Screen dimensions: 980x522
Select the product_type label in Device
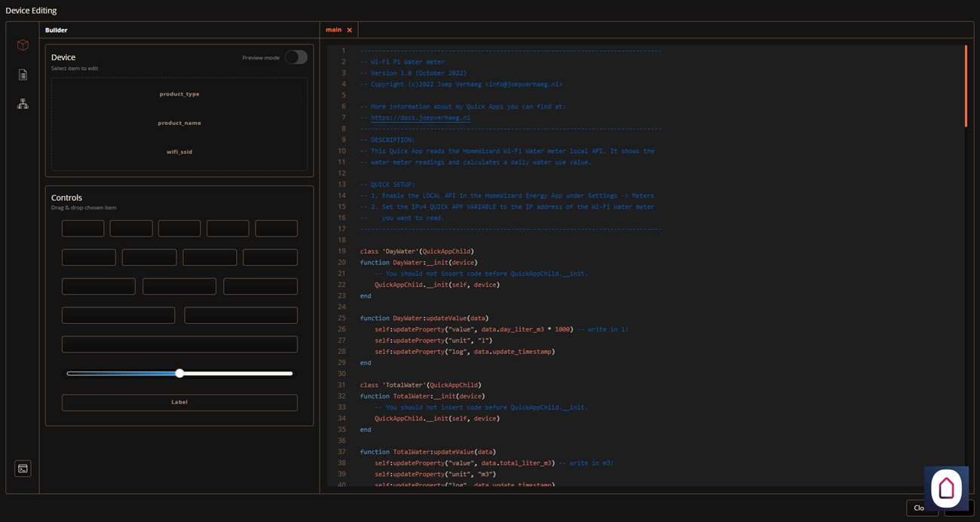click(x=179, y=94)
